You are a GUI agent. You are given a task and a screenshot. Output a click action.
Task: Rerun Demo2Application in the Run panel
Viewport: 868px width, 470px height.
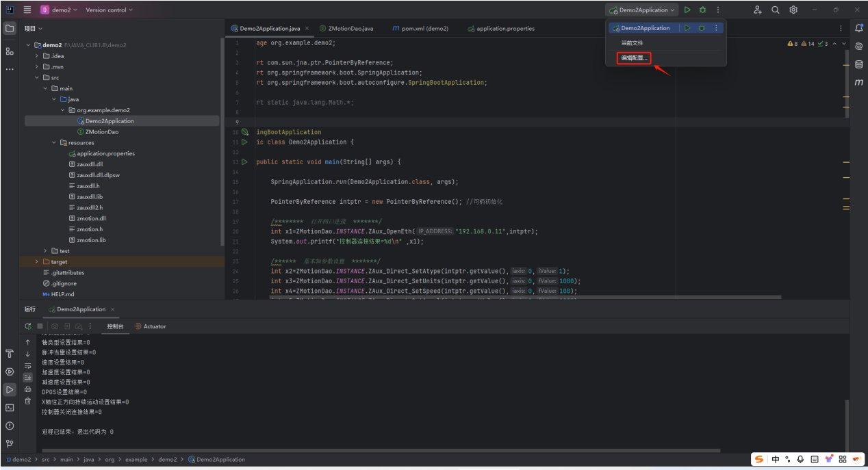coord(28,326)
